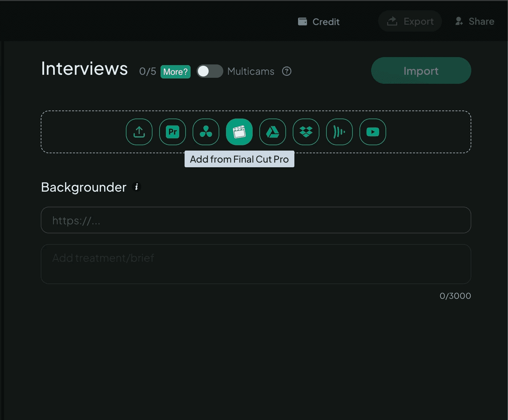The image size is (508, 420).
Task: Click the upload file icon
Action: coord(139,132)
